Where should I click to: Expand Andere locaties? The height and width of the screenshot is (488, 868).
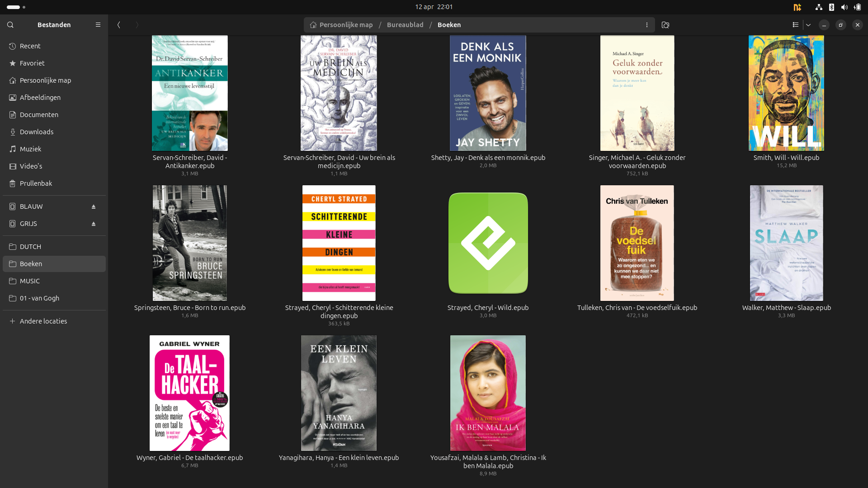click(x=43, y=321)
